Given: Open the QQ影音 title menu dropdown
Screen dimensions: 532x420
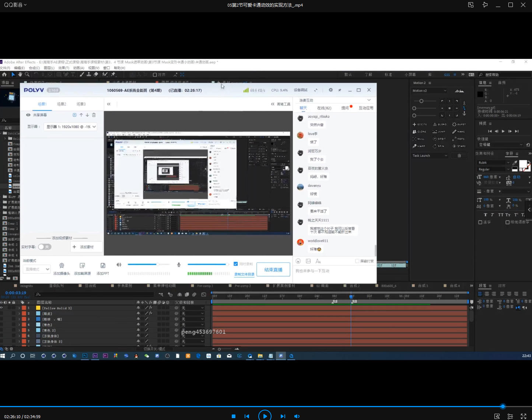Looking at the screenshot, I should (x=15, y=5).
